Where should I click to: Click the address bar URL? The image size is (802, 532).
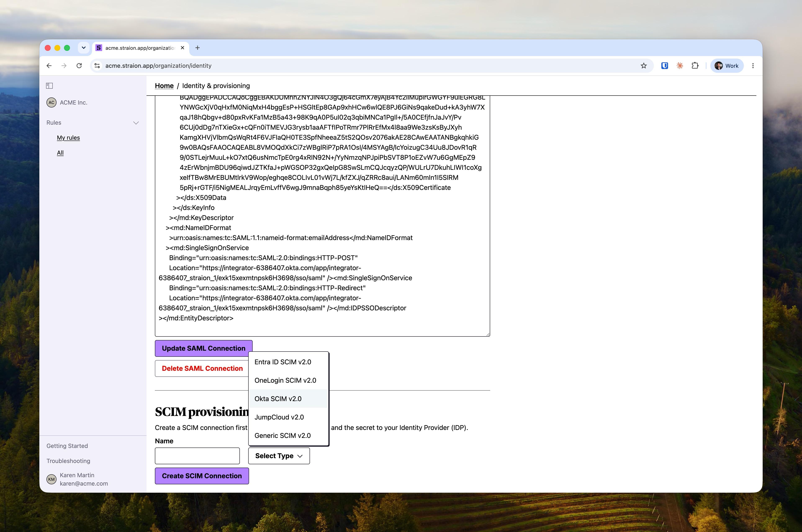(x=158, y=66)
